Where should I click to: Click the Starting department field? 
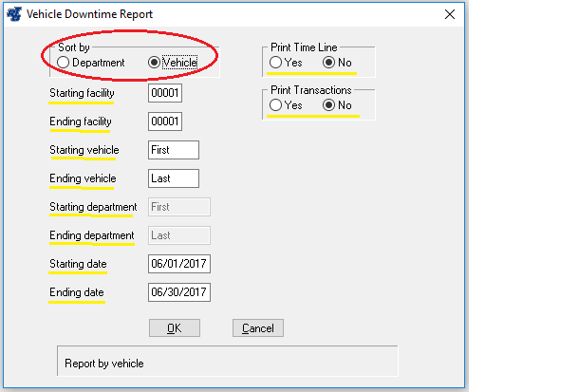coord(179,207)
